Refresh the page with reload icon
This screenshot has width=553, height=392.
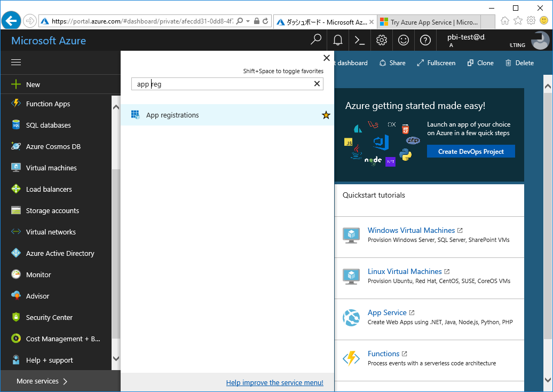(x=266, y=21)
